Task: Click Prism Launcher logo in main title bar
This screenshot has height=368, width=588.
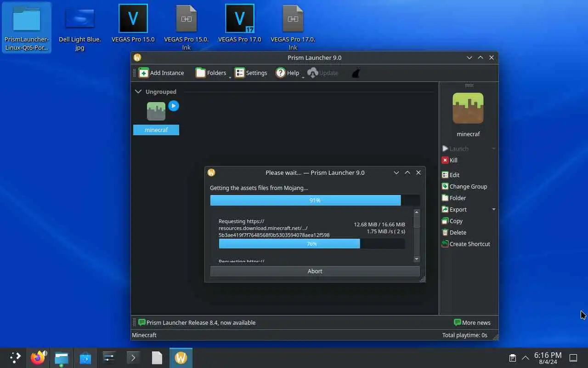Action: [x=137, y=57]
